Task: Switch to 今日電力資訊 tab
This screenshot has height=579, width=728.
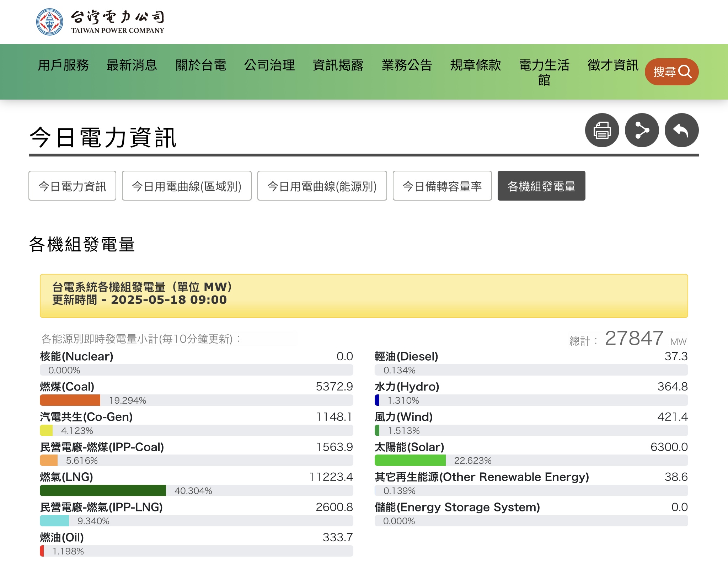Action: tap(72, 186)
